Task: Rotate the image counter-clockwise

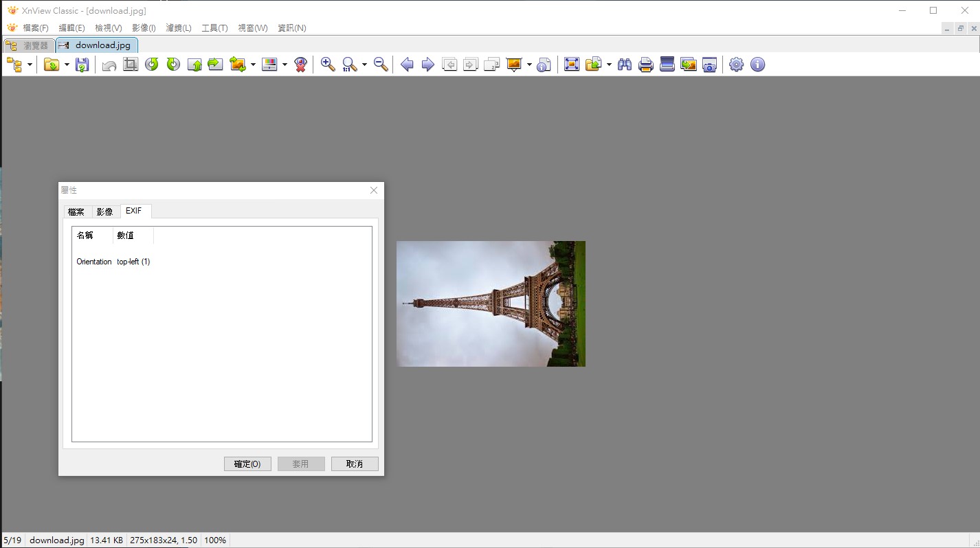Action: point(152,65)
